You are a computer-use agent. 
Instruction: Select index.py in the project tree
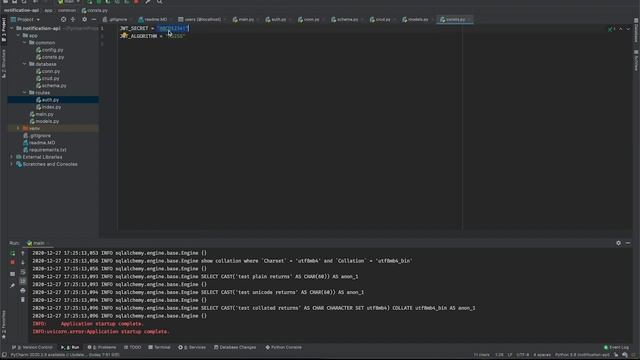(x=51, y=107)
